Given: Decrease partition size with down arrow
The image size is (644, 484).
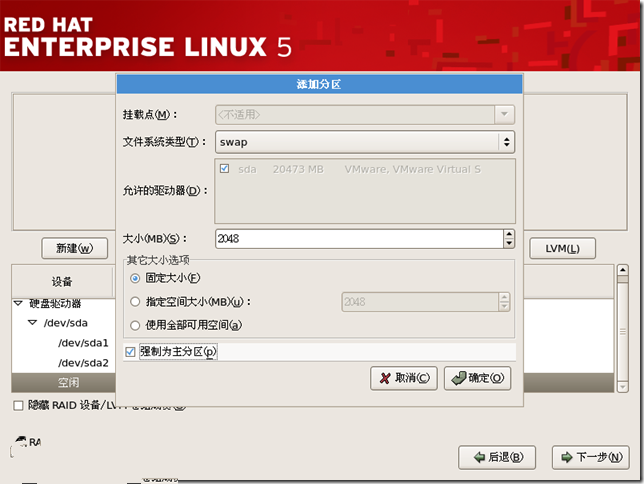Looking at the screenshot, I should pyautogui.click(x=509, y=244).
